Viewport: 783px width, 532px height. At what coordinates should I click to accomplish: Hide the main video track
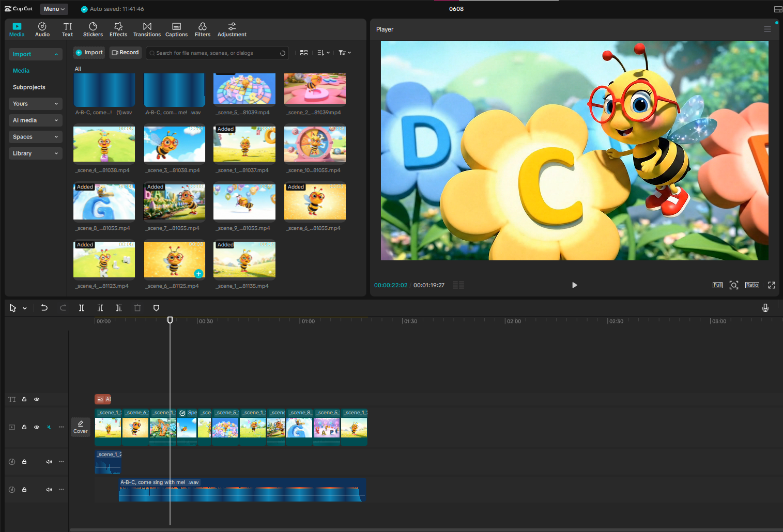[37, 427]
